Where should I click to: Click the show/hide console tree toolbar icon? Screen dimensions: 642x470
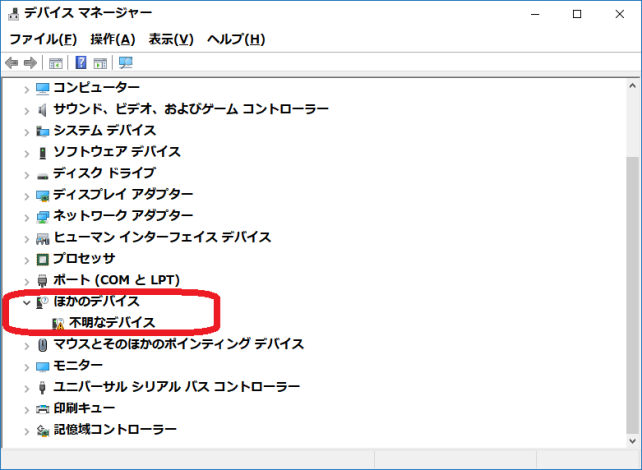tap(56, 63)
